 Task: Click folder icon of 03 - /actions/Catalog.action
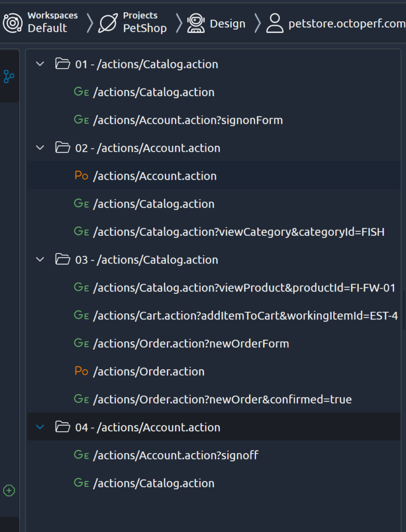coord(63,260)
